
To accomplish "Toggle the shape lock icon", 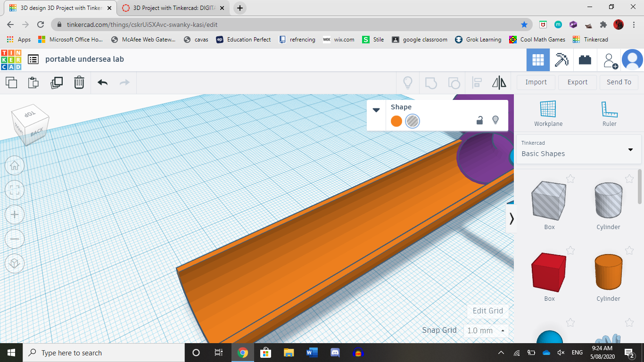I will click(479, 120).
